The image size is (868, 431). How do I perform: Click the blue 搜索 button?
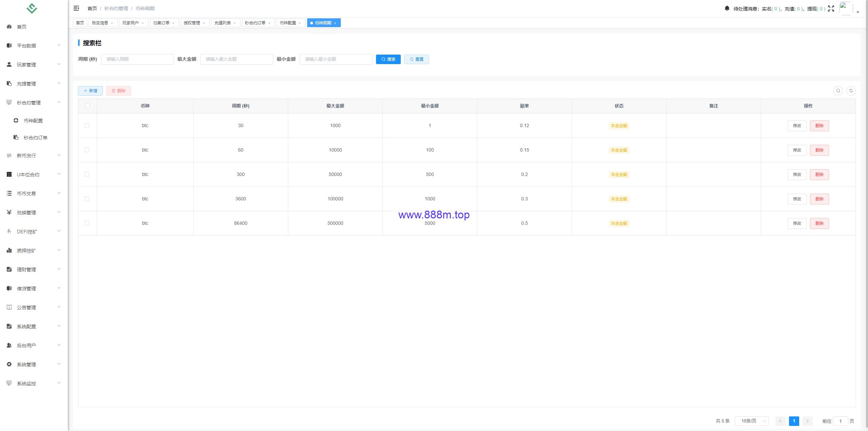388,59
